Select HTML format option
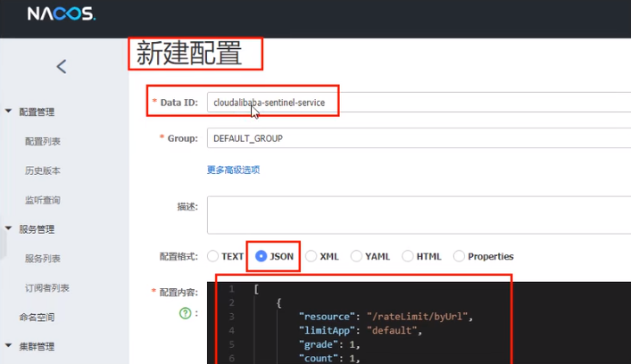Screen dimensions: 631x364 [x=409, y=256]
